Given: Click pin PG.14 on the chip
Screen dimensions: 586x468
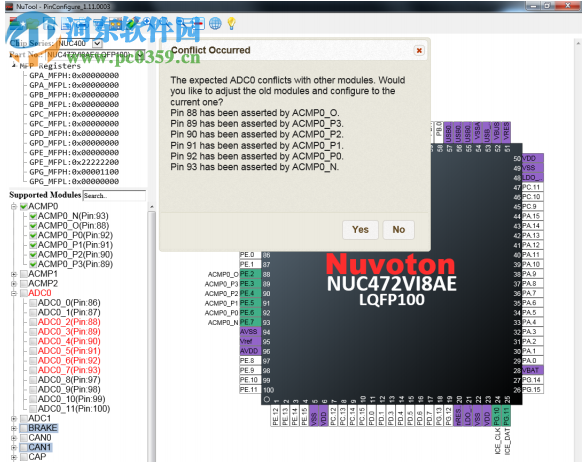Looking at the screenshot, I should point(533,380).
